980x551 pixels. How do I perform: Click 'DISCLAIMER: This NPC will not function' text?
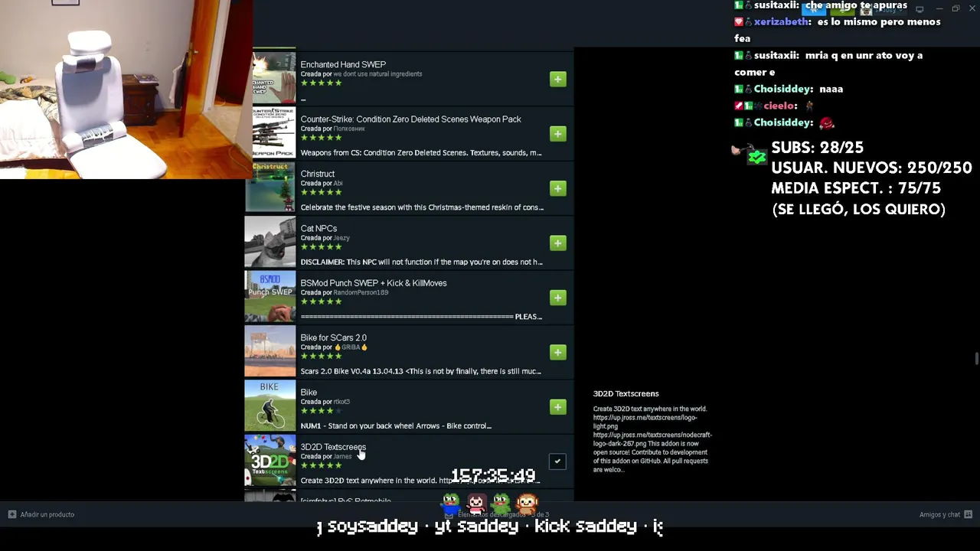422,262
